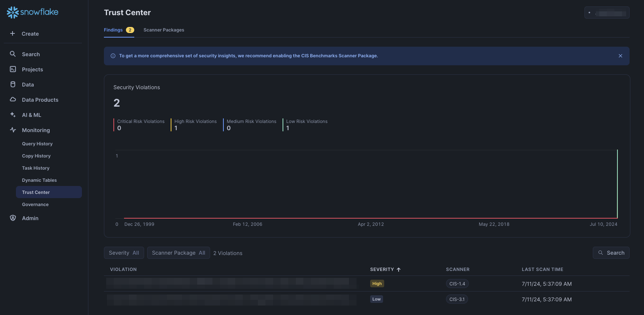Go to Governance in sidebar
The width and height of the screenshot is (644, 315).
(35, 205)
